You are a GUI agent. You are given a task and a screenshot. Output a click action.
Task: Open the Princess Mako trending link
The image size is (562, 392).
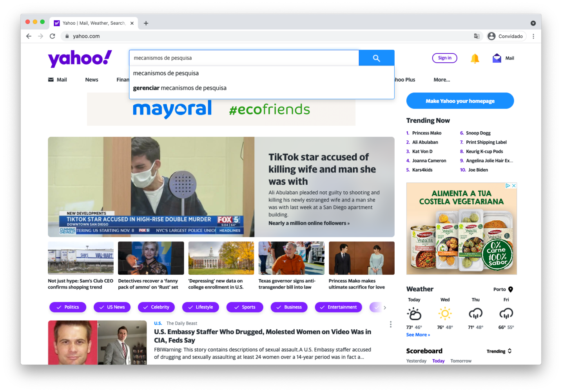427,133
